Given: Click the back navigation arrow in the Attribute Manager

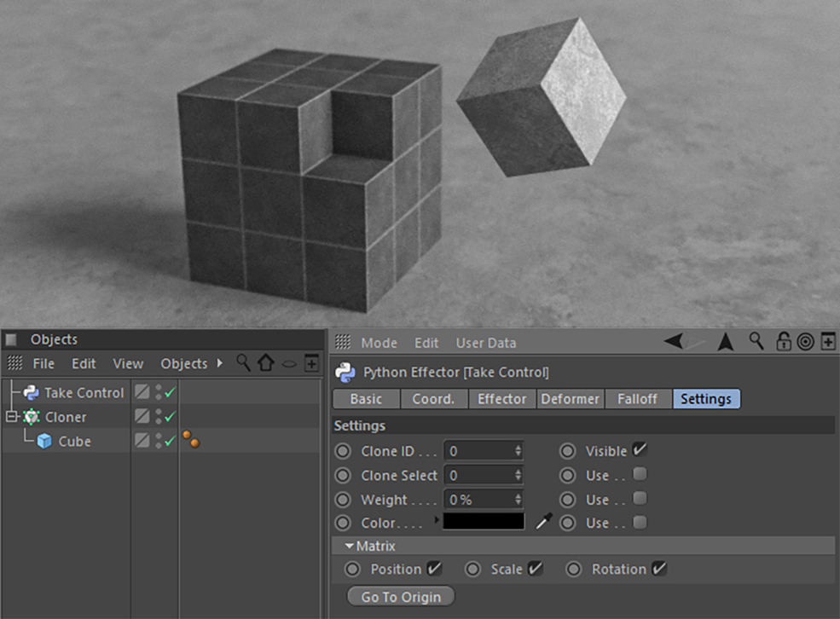Looking at the screenshot, I should tap(675, 341).
